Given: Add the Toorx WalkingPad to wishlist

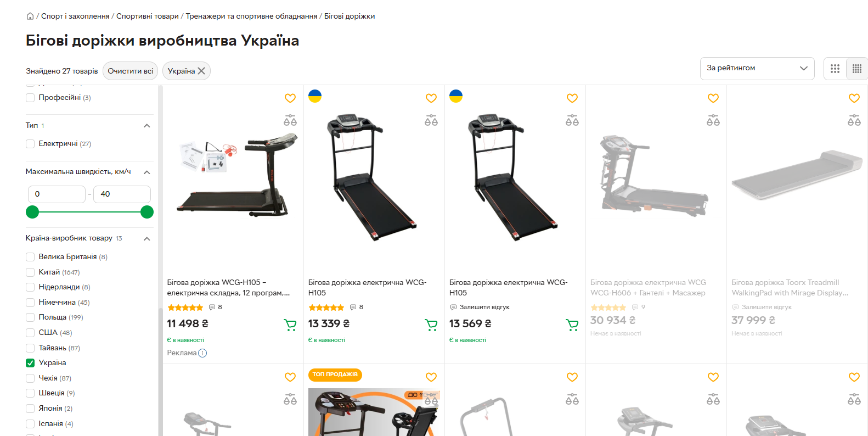Looking at the screenshot, I should coord(854,98).
